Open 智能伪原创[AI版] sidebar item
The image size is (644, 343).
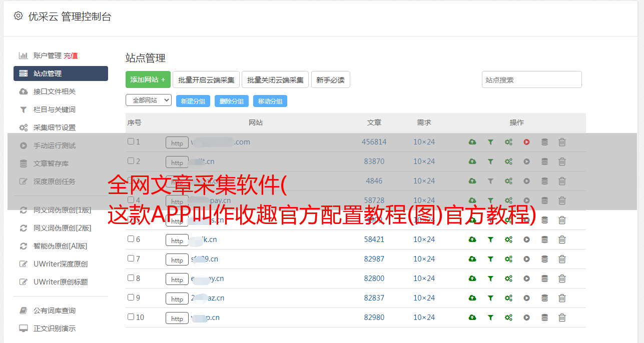(61, 246)
